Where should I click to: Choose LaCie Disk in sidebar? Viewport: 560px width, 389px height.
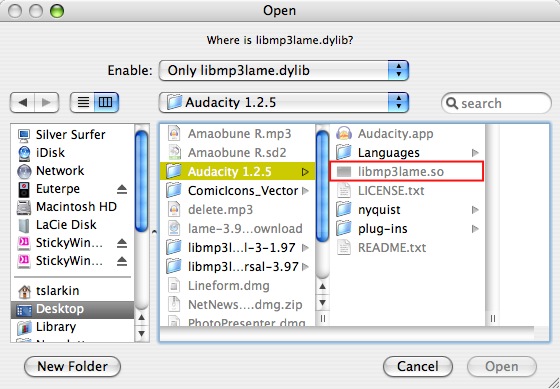(66, 225)
